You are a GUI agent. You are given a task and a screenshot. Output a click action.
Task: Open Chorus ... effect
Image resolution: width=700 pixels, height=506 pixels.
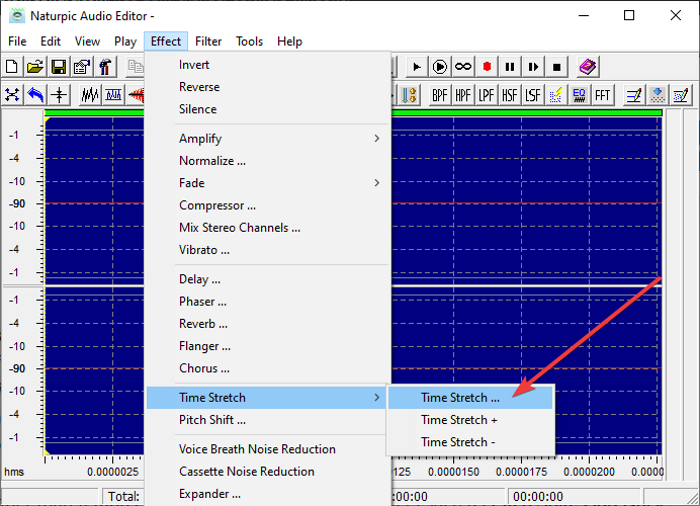pos(268,368)
